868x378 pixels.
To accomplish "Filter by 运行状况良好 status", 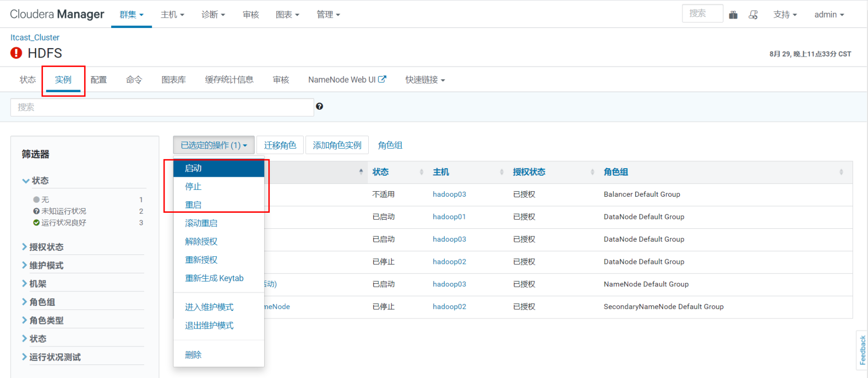I will [x=64, y=223].
